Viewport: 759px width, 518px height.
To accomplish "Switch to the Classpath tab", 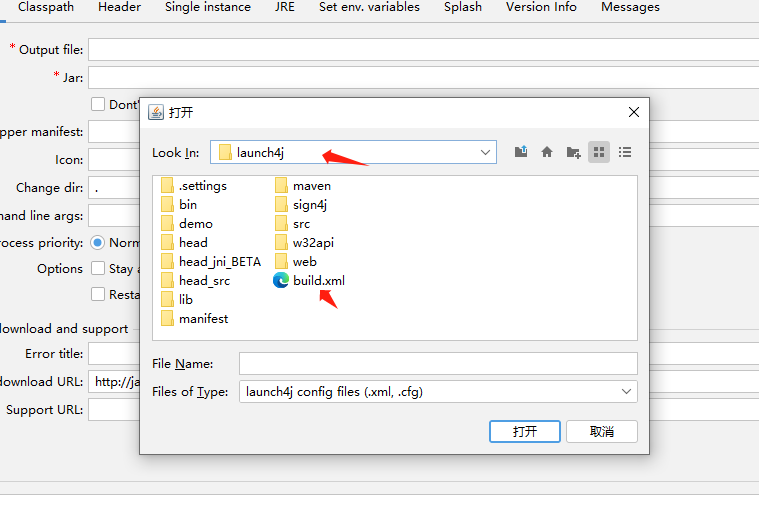I will (46, 7).
